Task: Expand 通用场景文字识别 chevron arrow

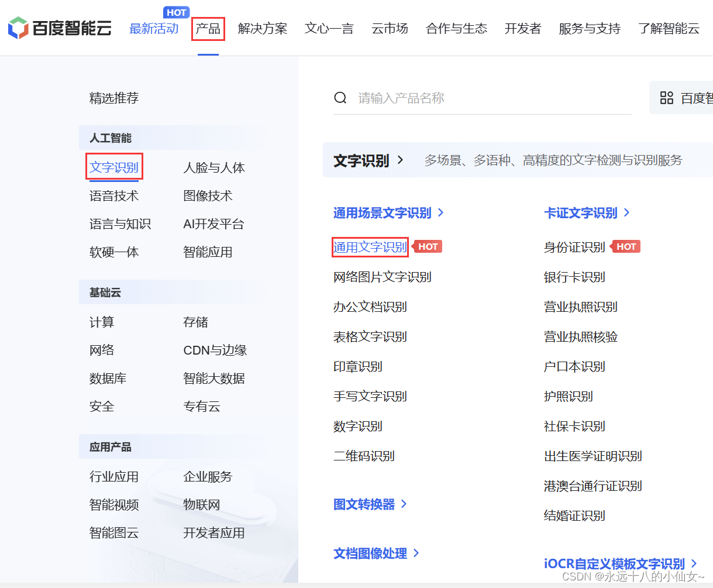Action: [x=441, y=212]
